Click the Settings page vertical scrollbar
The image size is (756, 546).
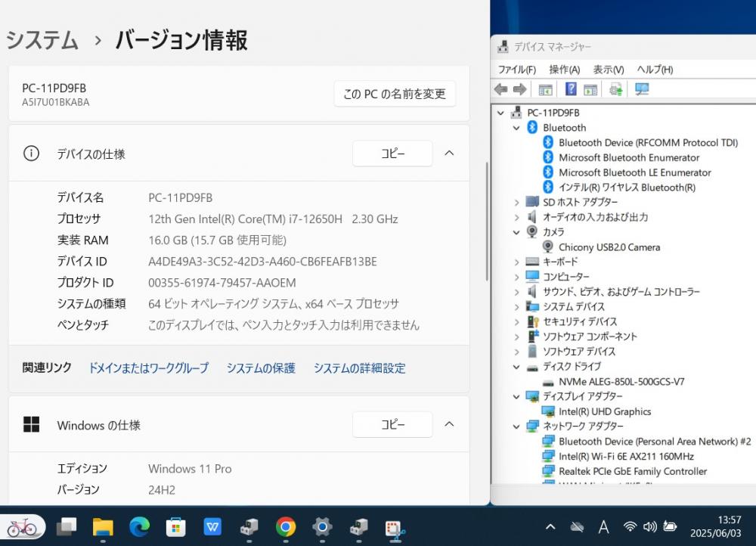tap(486, 222)
